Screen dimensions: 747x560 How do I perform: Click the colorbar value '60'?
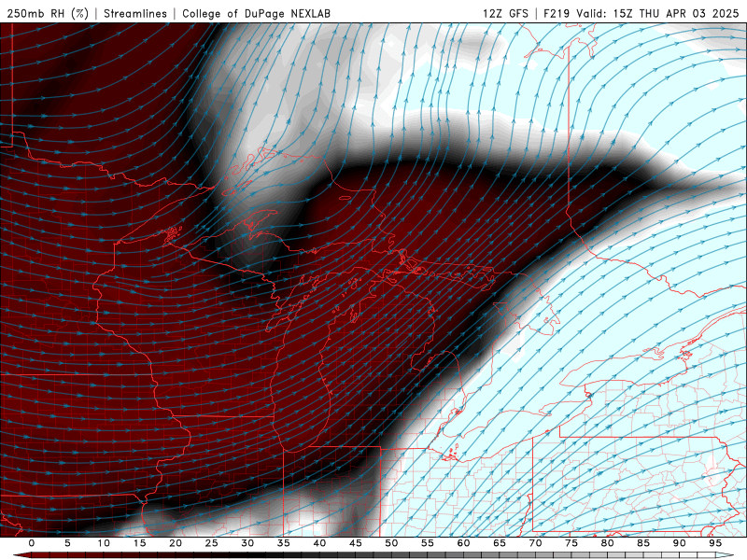463,543
